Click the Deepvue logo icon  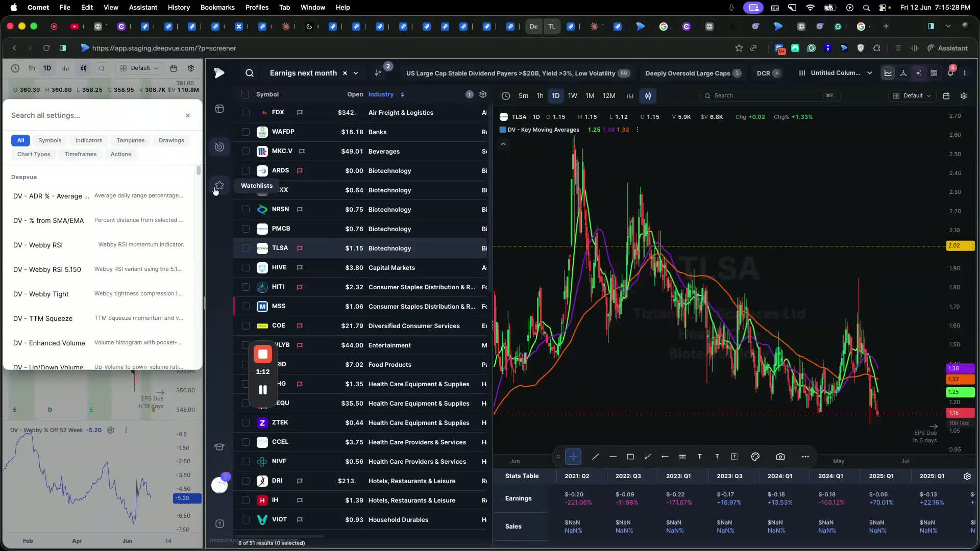click(219, 73)
